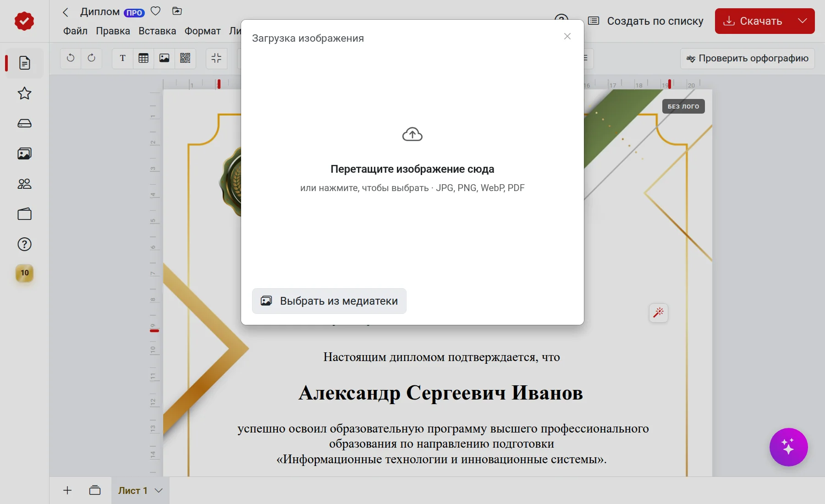Open the documents sidebar section
Image resolution: width=825 pixels, height=504 pixels.
click(x=25, y=63)
